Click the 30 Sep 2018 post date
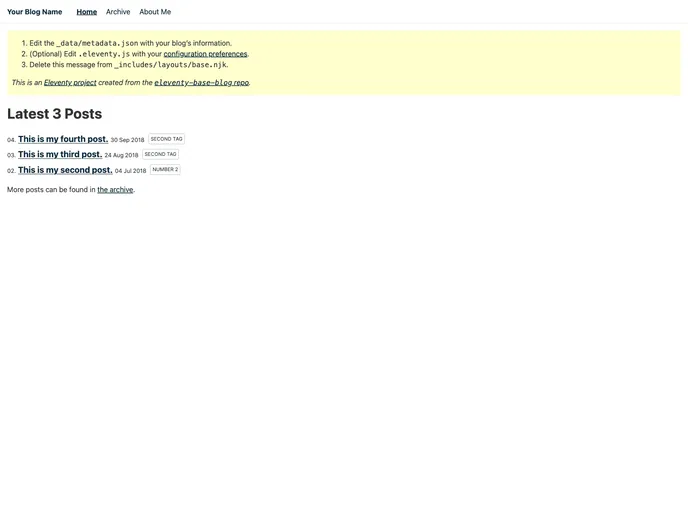Screen dimensions: 688x512 coord(127,140)
